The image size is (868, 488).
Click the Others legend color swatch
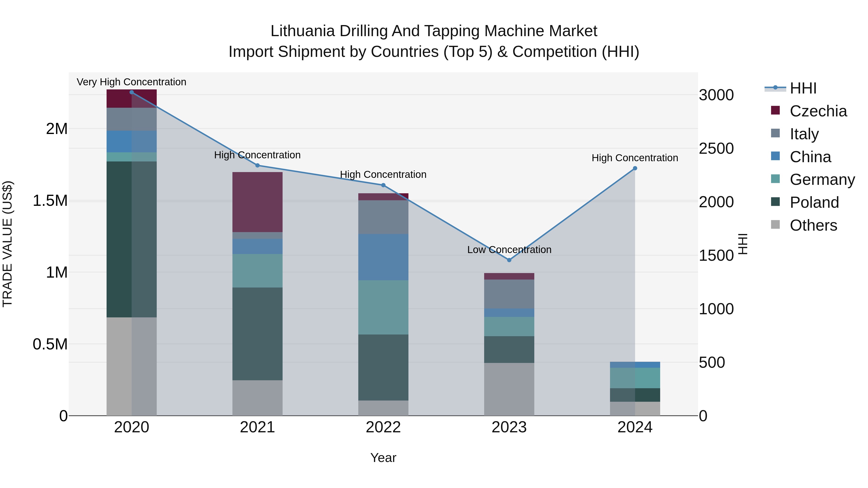pyautogui.click(x=775, y=225)
